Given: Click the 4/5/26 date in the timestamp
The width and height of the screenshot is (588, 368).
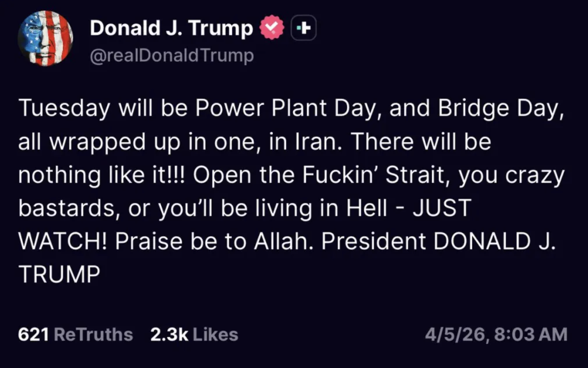Looking at the screenshot, I should point(456,335).
